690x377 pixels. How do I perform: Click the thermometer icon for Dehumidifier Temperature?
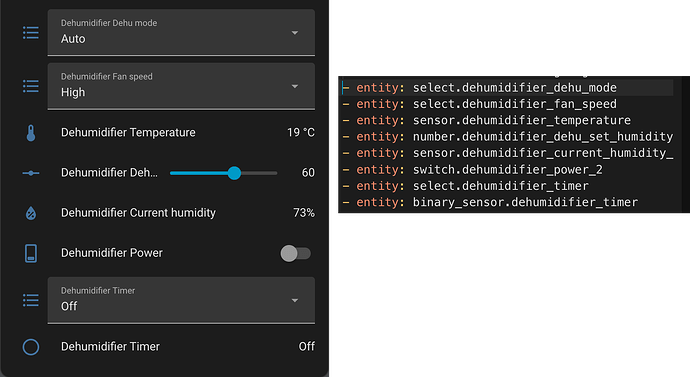[31, 133]
